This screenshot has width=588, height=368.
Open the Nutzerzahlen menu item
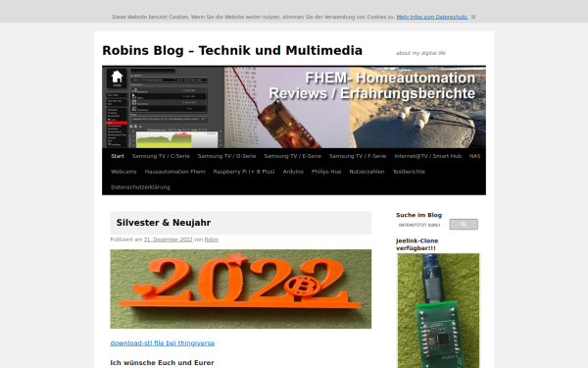click(367, 172)
